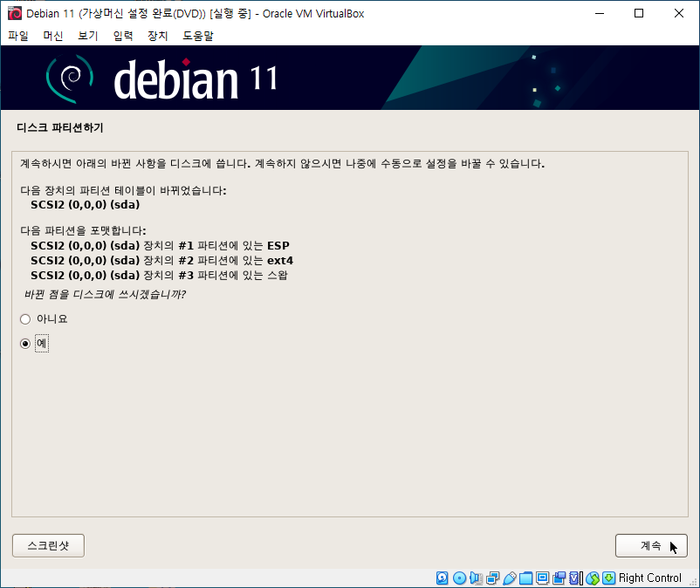Click the 계속 button
The height and width of the screenshot is (588, 700).
(x=651, y=545)
